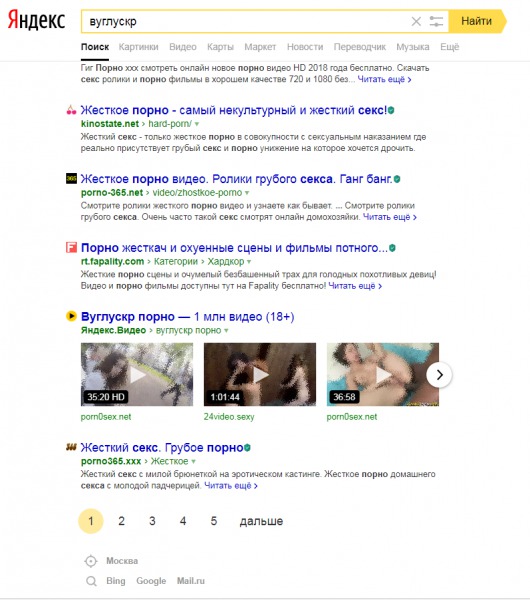Screen dimensions: 530x600
Task: Open the Карты tab
Action: pos(220,47)
